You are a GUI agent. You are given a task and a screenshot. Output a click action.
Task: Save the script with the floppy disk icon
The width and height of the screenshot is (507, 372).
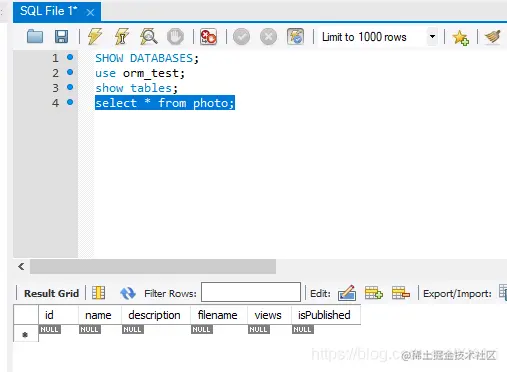click(x=61, y=36)
